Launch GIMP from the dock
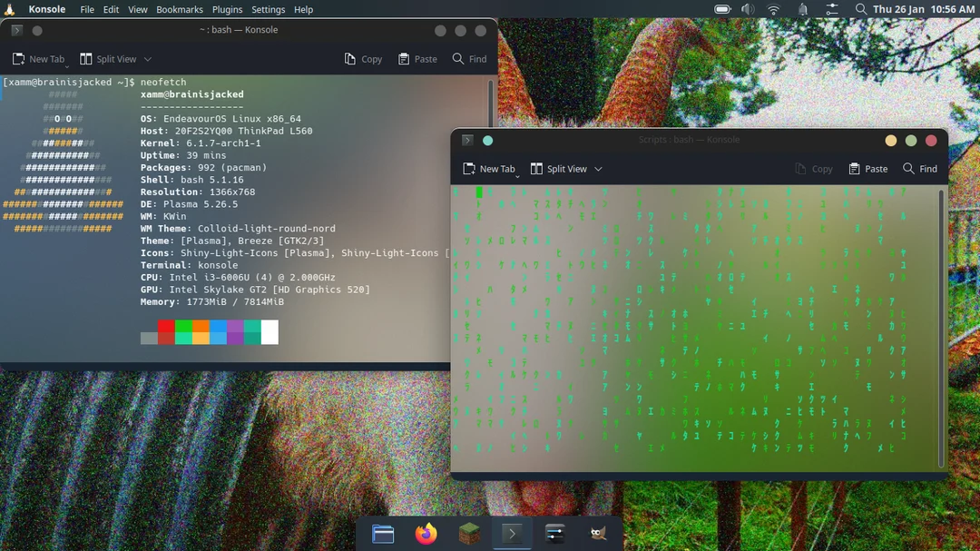The image size is (980, 551). click(597, 534)
